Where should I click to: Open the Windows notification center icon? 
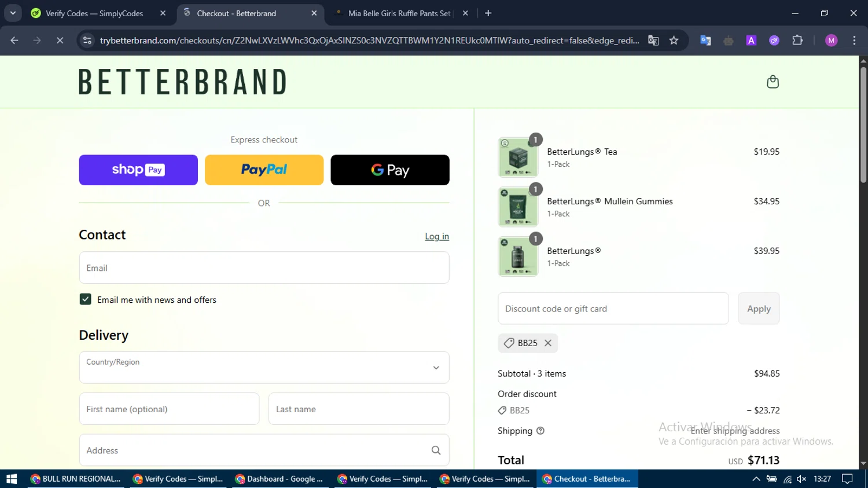847,479
